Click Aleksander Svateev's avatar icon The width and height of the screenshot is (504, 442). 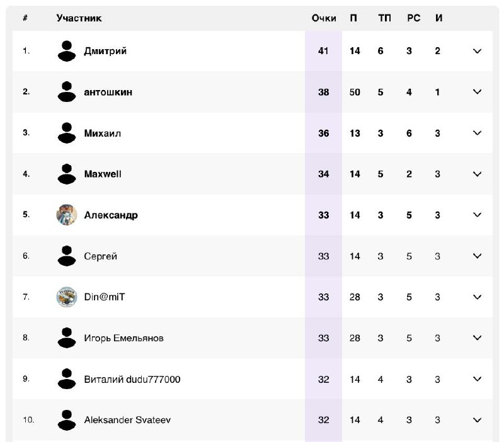click(x=67, y=420)
